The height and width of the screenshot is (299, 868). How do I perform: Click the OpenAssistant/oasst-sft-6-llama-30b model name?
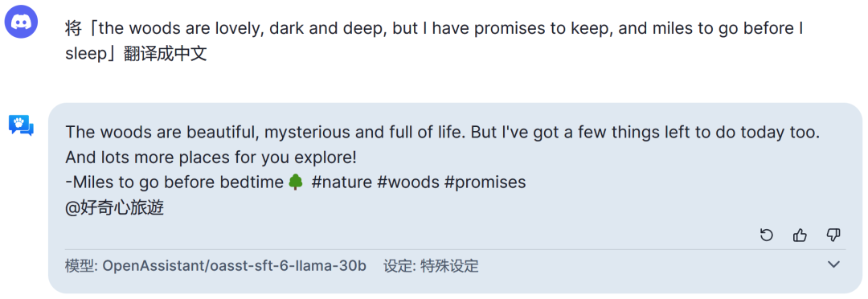pyautogui.click(x=235, y=266)
